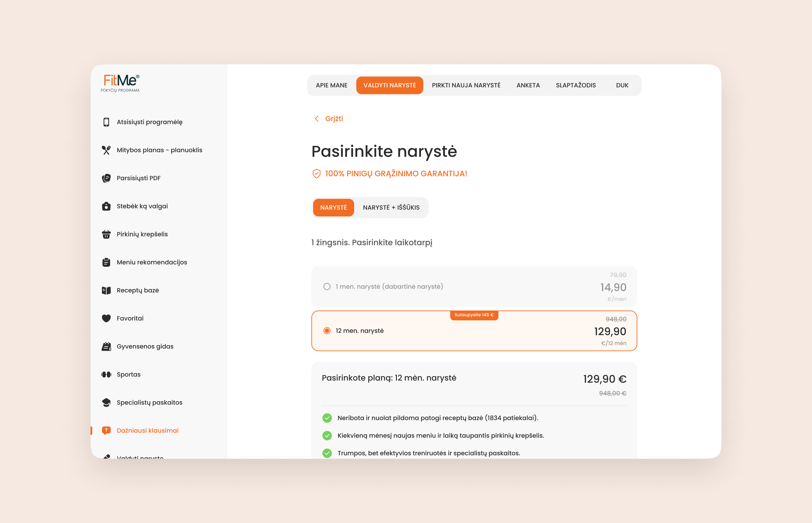Open the DUK tab
Screen dimensions: 812x523
pyautogui.click(x=622, y=85)
